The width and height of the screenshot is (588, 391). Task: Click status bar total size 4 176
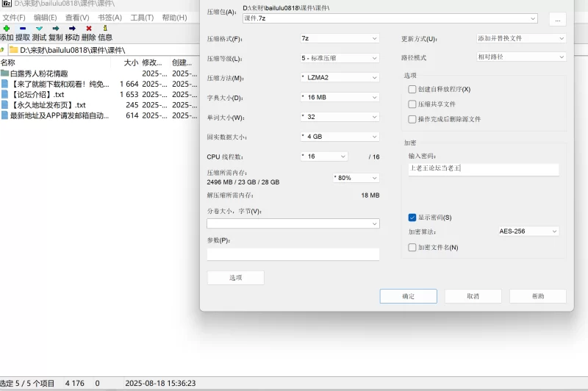tap(75, 383)
